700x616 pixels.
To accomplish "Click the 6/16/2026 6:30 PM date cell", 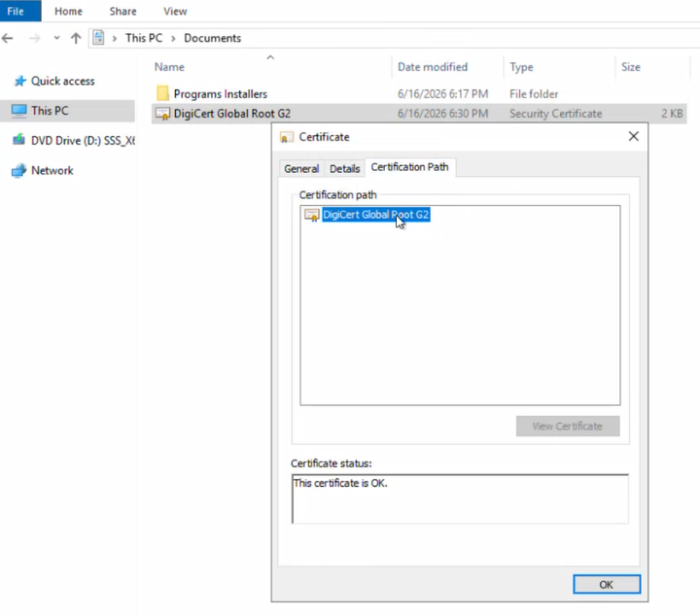I will click(443, 114).
